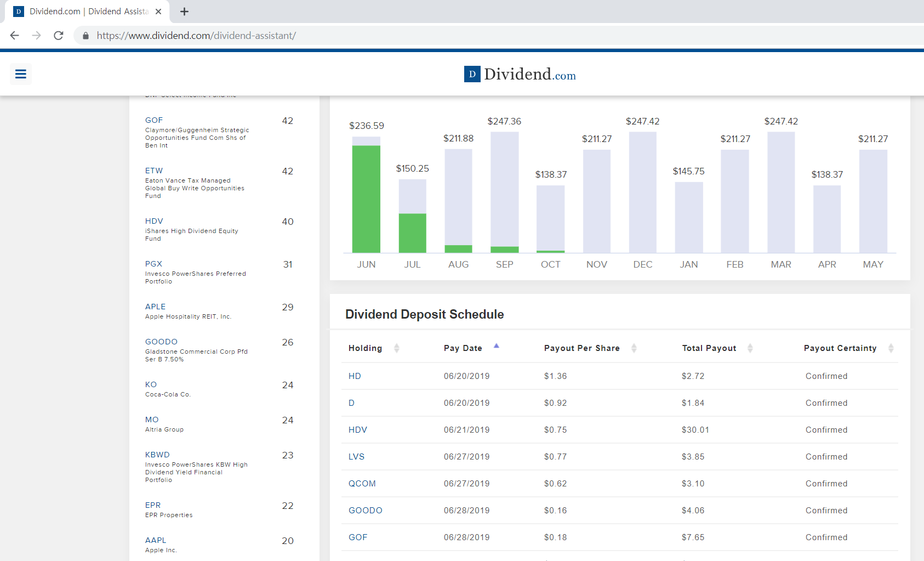Open MO Altria Group link
Viewport: 924px width, 561px height.
coord(152,420)
